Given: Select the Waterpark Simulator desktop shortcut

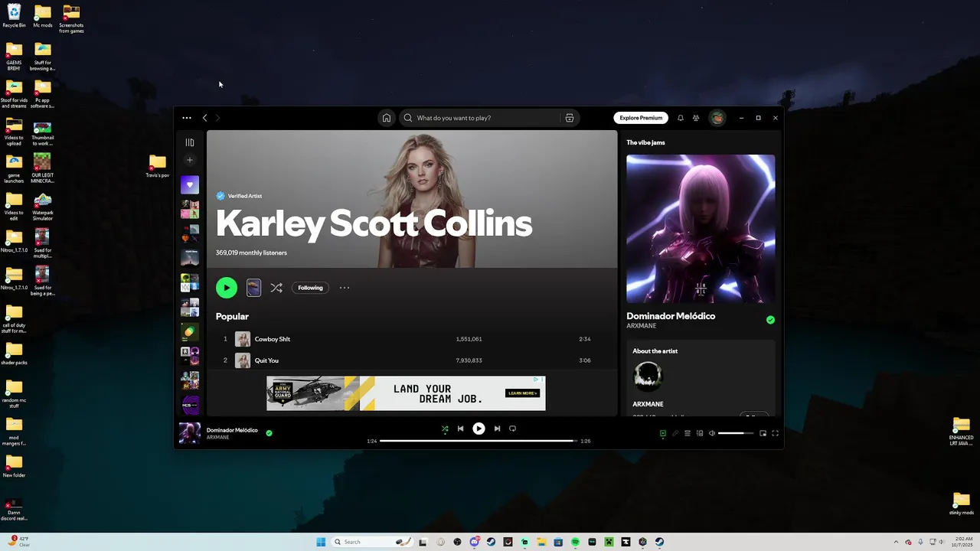Looking at the screenshot, I should coord(43,207).
